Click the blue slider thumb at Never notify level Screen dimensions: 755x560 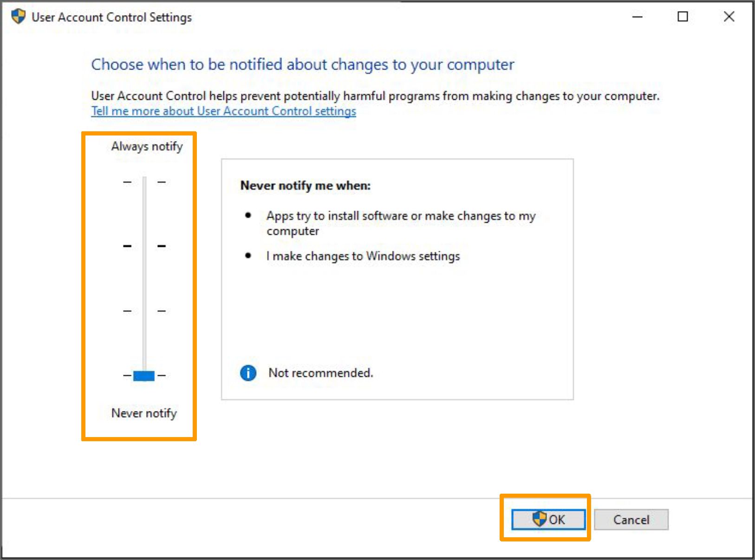144,375
